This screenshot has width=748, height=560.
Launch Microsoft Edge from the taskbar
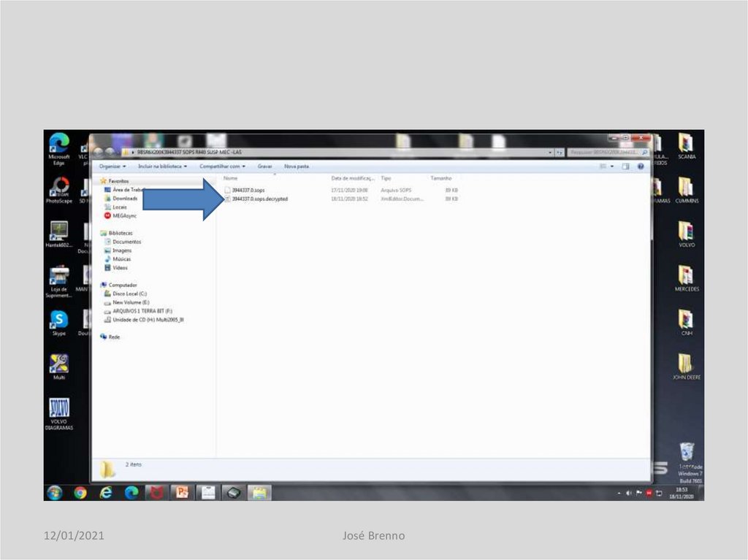[131, 492]
